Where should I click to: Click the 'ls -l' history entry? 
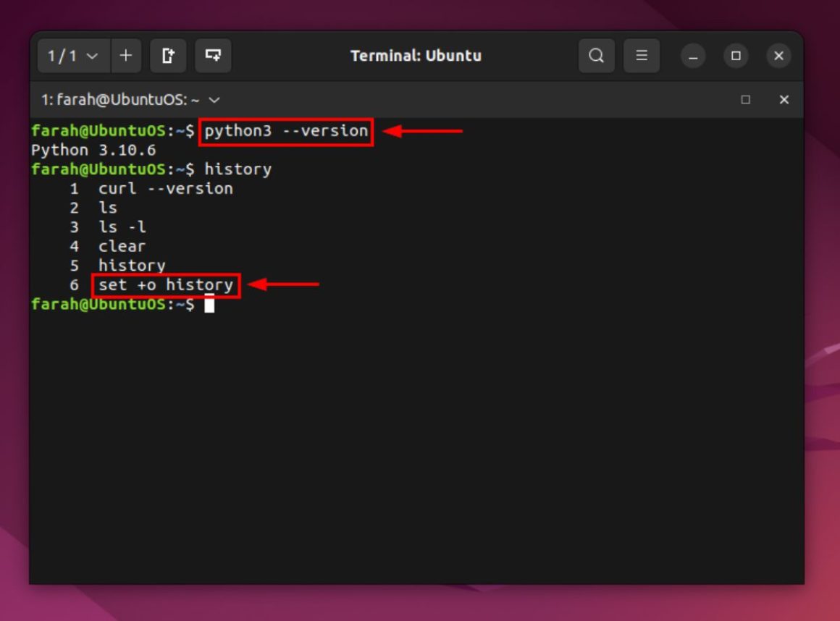tap(122, 227)
